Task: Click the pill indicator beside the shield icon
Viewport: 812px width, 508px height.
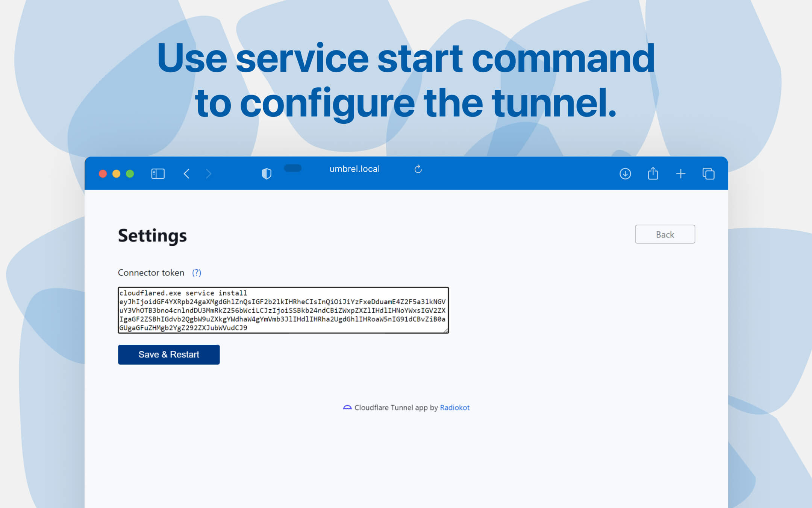Action: [x=293, y=169]
